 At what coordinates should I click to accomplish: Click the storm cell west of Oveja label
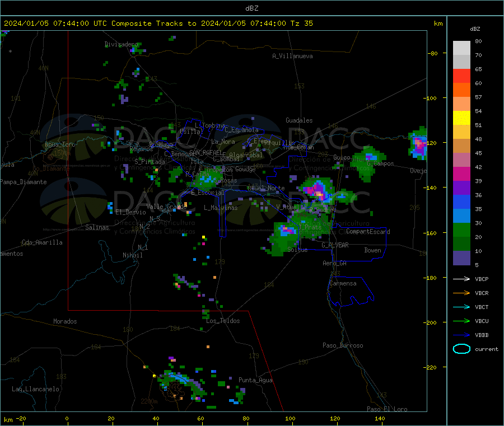click(x=418, y=144)
